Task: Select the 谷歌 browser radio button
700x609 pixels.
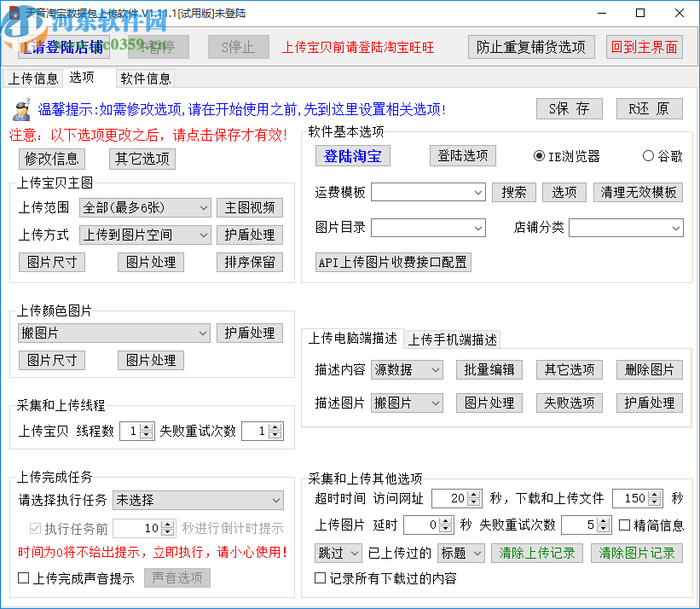Action: tap(648, 155)
